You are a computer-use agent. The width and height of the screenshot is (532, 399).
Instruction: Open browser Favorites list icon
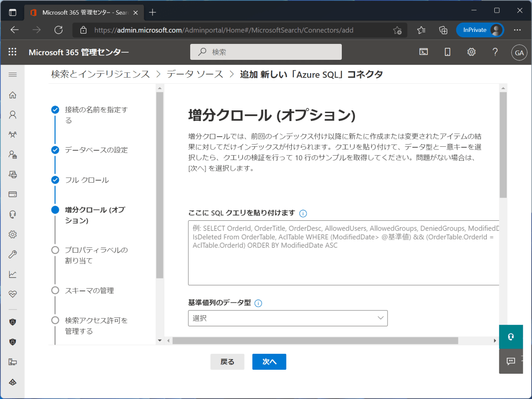coord(421,30)
